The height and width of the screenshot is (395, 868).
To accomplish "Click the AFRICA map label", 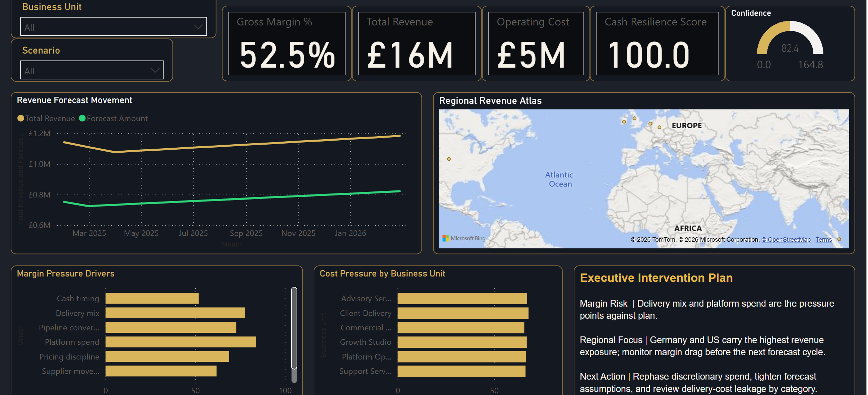I will [688, 228].
